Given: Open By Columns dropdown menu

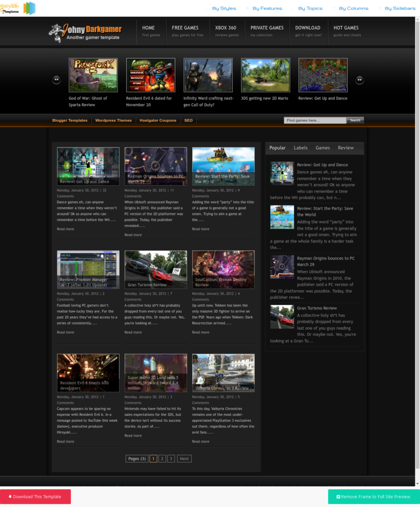Looking at the screenshot, I should [x=353, y=8].
